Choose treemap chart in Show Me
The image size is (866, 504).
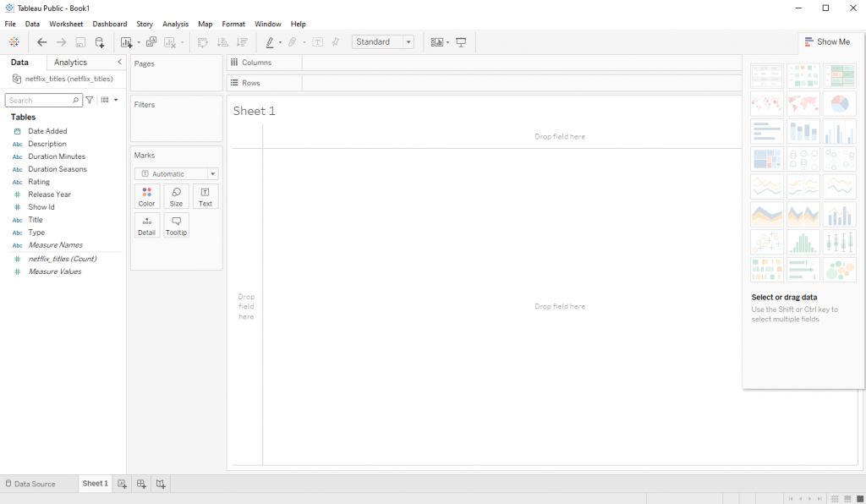[x=767, y=159]
